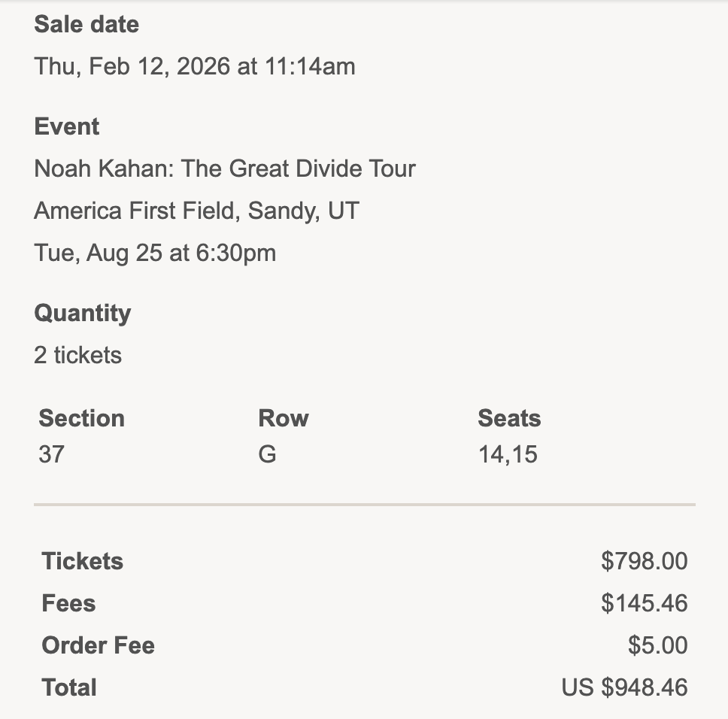Select section number 37
The width and height of the screenshot is (728, 719).
pyautogui.click(x=51, y=454)
